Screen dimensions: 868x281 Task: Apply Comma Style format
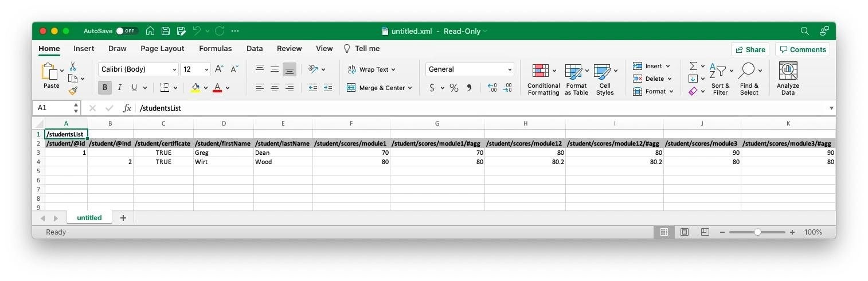click(469, 88)
